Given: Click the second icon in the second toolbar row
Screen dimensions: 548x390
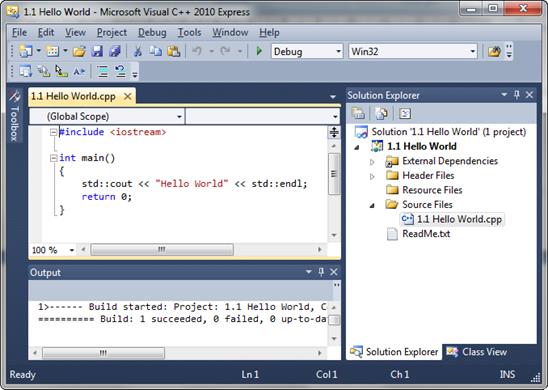Looking at the screenshot, I should click(44, 71).
